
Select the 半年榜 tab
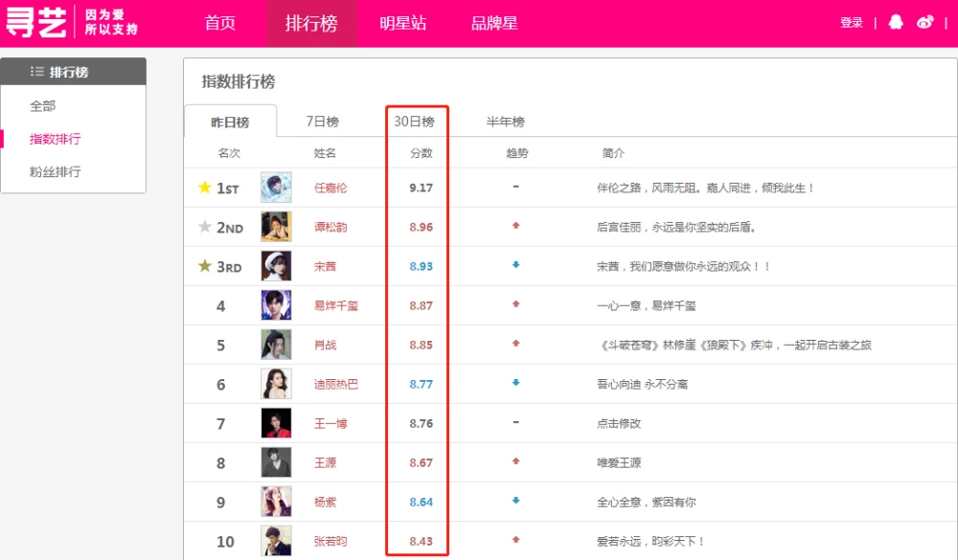coord(505,122)
